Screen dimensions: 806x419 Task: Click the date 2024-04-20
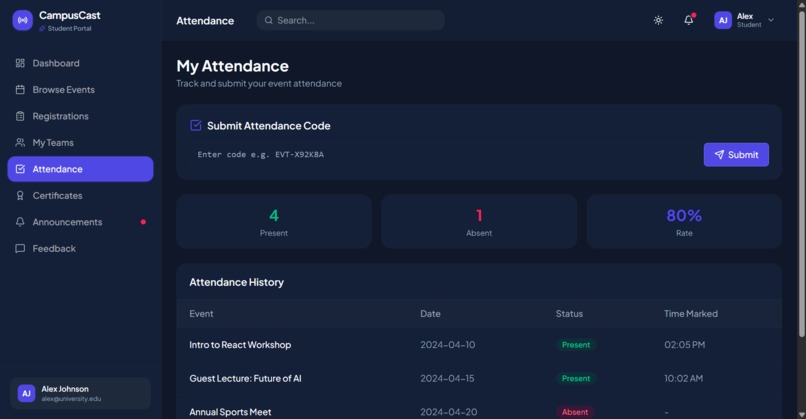[x=449, y=412]
